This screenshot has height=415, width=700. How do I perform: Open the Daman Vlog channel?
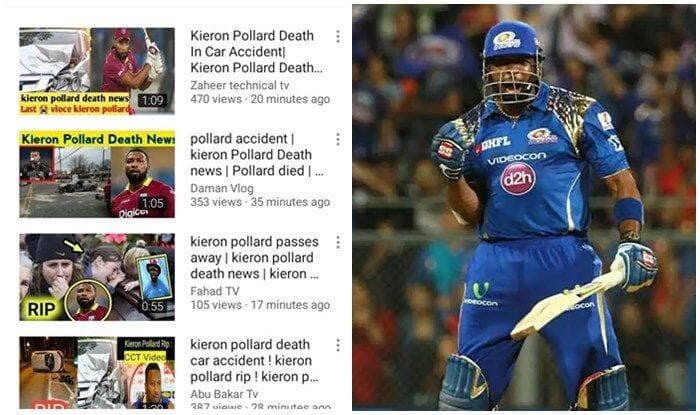(222, 188)
